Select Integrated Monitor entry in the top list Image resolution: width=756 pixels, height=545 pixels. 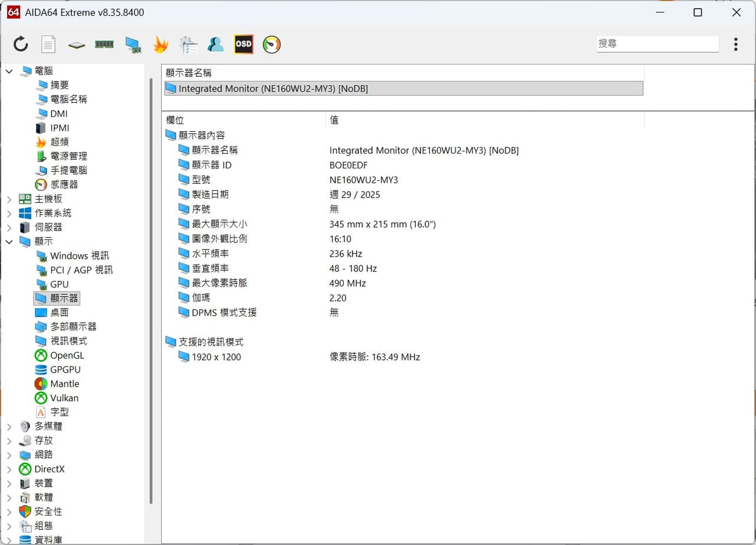pos(403,88)
